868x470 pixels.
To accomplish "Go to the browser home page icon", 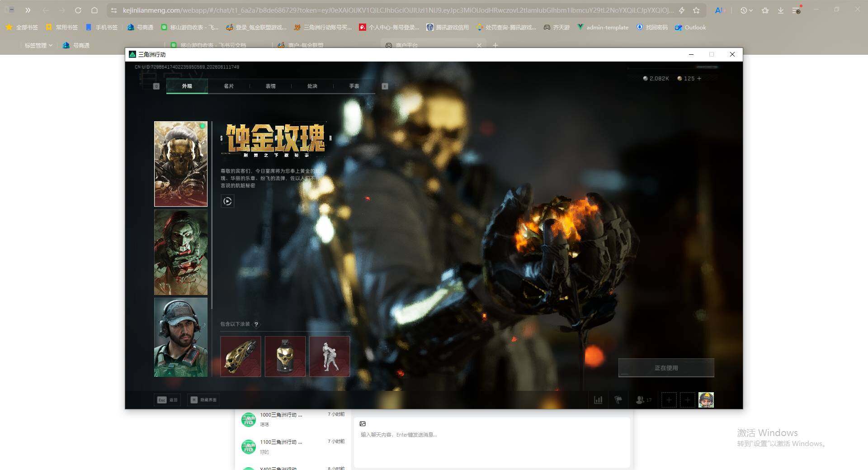I will click(94, 10).
